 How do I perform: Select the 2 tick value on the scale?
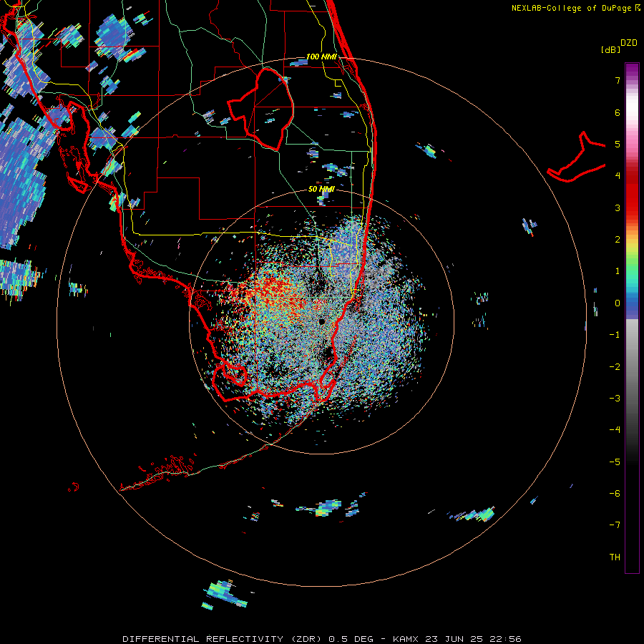point(618,240)
